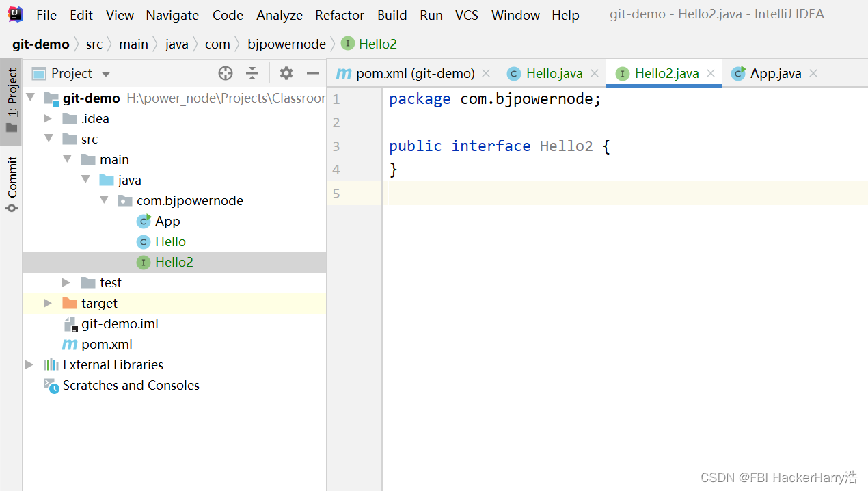Image resolution: width=868 pixels, height=491 pixels.
Task: Open the Run menu
Action: coord(431,15)
